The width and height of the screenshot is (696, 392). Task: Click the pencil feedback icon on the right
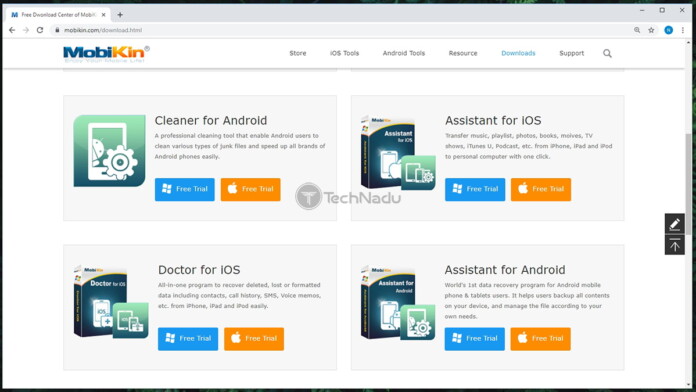[675, 224]
